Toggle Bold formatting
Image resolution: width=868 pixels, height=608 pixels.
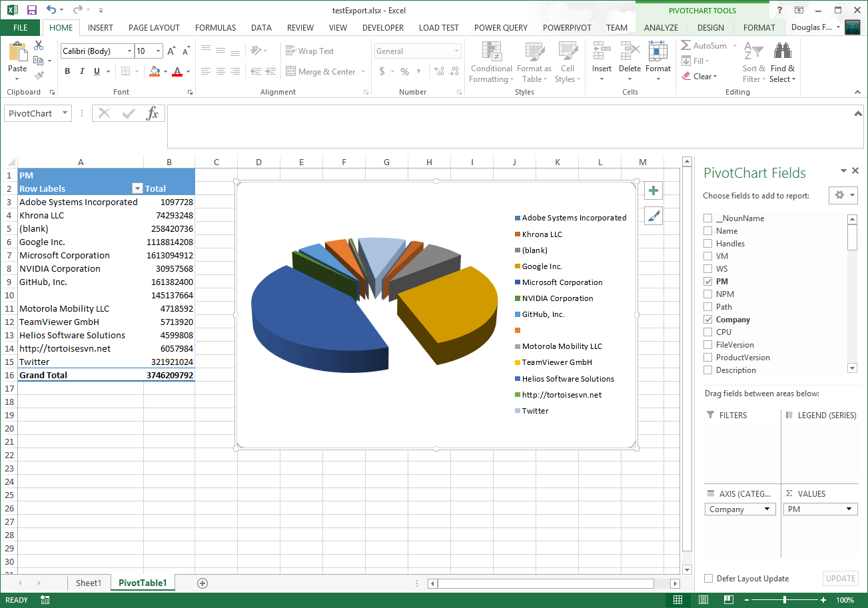tap(67, 71)
